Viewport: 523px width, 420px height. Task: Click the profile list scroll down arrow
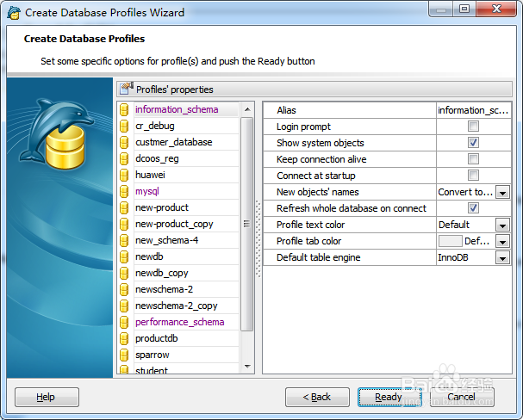(x=247, y=367)
